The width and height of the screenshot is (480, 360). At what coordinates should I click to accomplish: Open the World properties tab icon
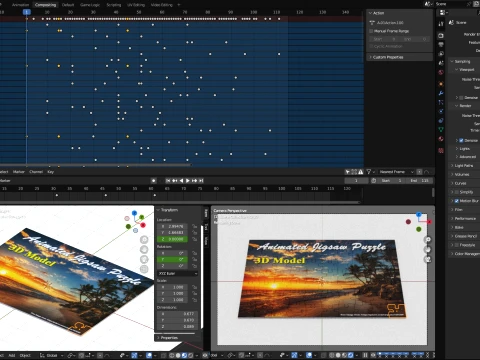point(441,72)
